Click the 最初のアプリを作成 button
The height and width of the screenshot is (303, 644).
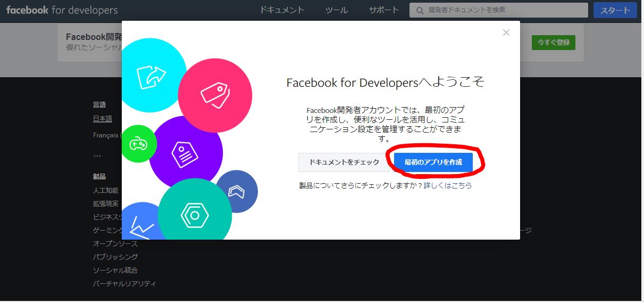pos(433,162)
